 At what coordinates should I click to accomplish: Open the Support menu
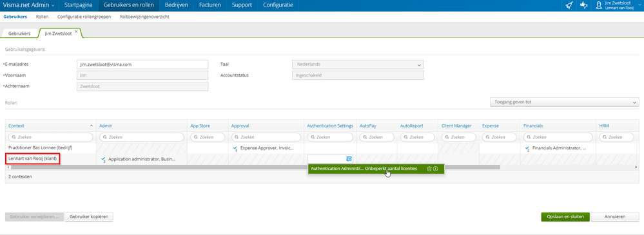click(x=242, y=5)
